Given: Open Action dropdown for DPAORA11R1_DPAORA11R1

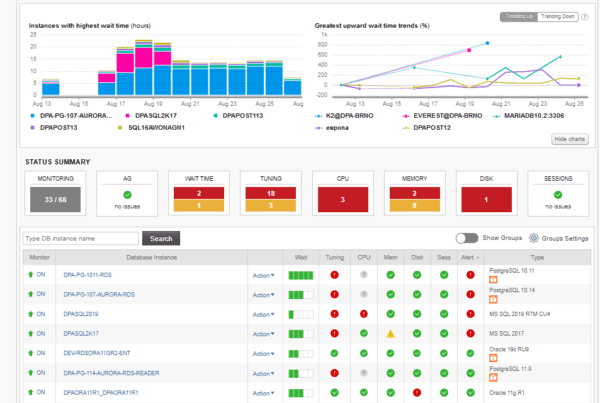Looking at the screenshot, I should pos(263,393).
